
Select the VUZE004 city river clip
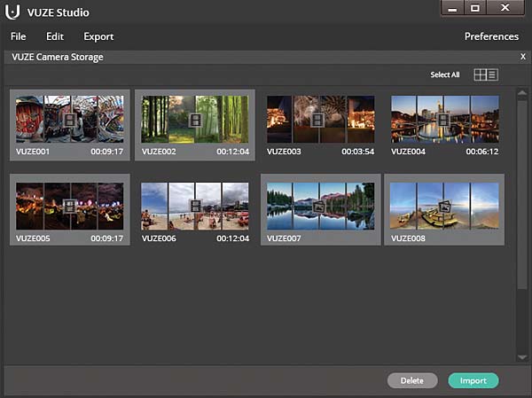445,119
